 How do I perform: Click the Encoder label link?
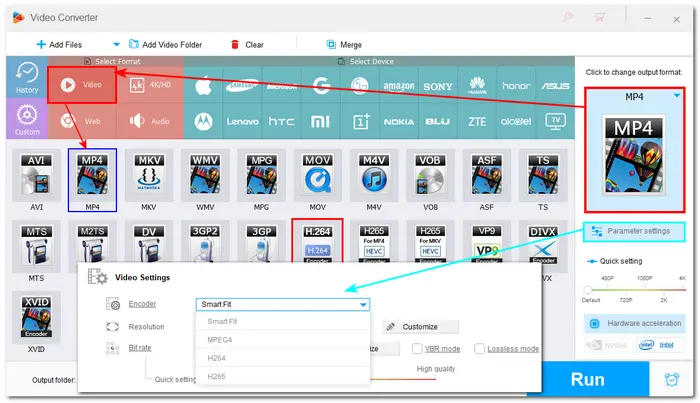142,304
